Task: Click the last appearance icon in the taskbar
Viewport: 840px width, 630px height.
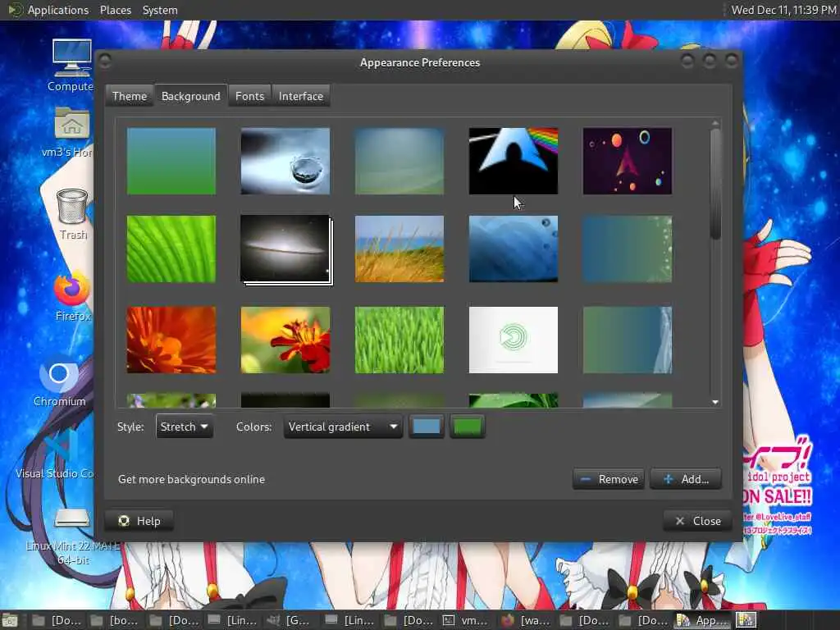Action: [x=746, y=620]
